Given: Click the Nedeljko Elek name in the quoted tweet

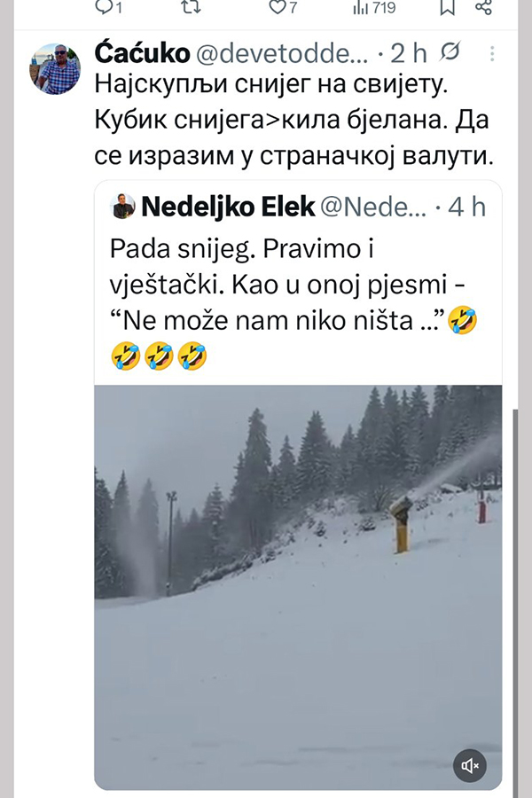Looking at the screenshot, I should 228,207.
